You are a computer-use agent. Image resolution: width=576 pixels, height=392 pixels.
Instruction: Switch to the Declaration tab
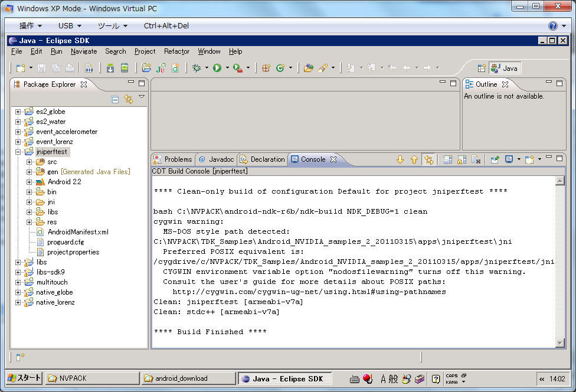click(263, 159)
